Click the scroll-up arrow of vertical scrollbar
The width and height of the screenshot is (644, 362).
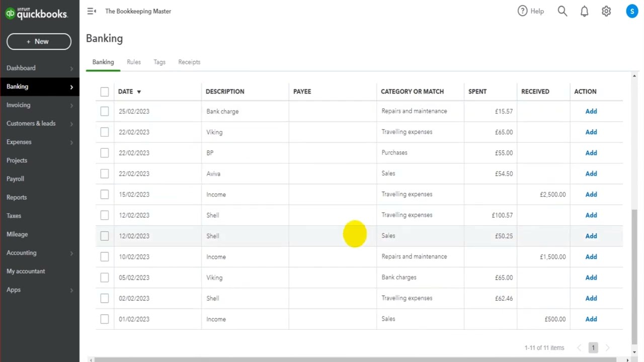coord(634,76)
